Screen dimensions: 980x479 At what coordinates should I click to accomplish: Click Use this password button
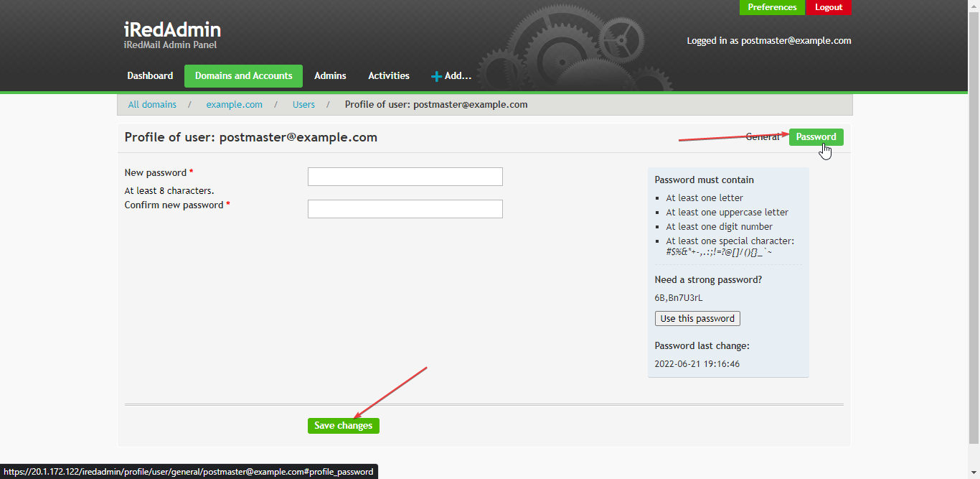[x=697, y=318]
